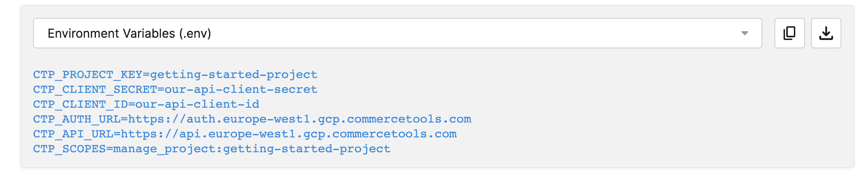Viewport: 868px width, 177px height.
Task: Click the .com ending of the API URL
Action: click(x=442, y=134)
